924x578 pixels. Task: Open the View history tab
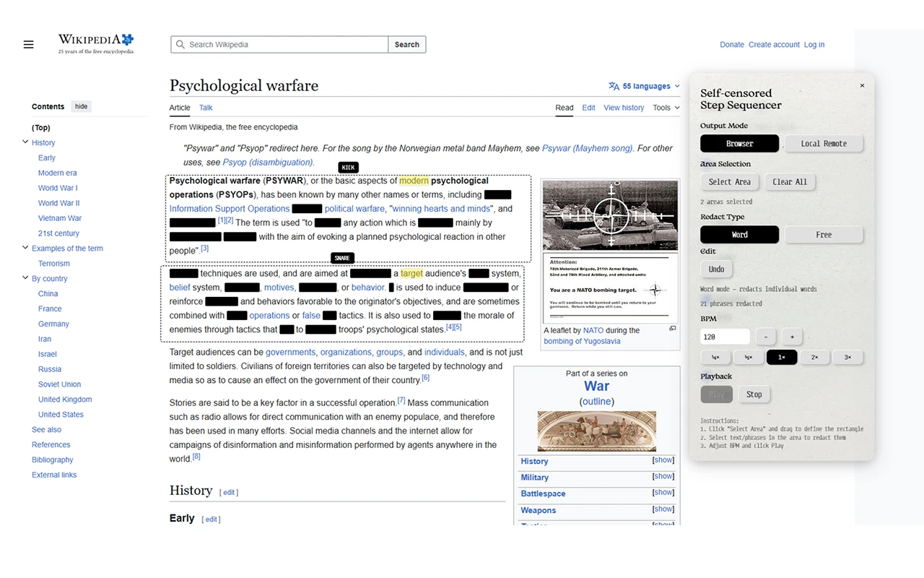click(x=624, y=108)
